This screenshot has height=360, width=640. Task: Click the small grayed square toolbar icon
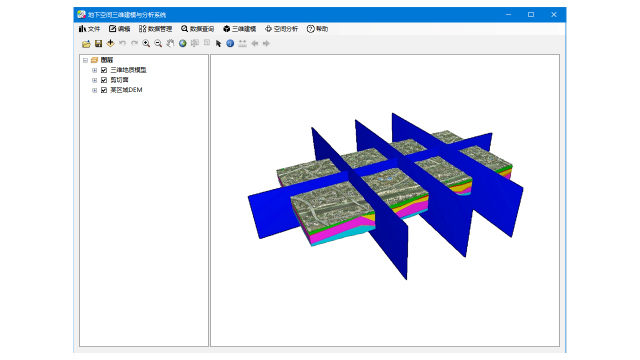point(207,42)
